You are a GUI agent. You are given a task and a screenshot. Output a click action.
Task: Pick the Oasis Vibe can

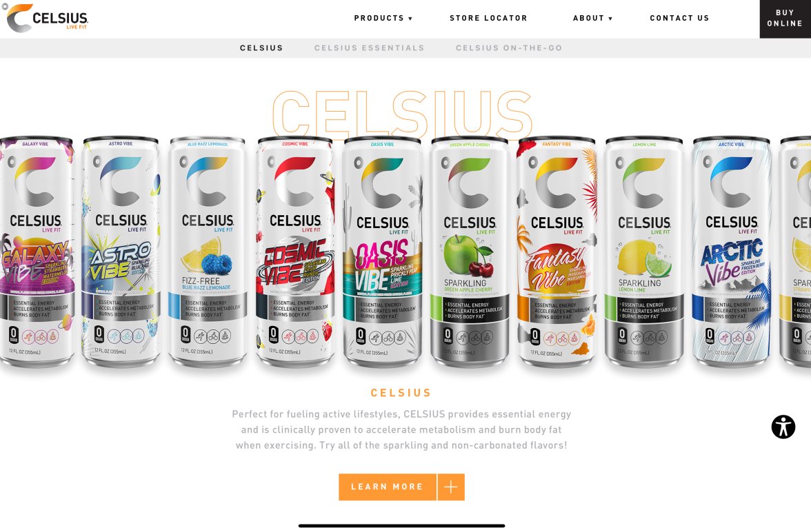click(382, 252)
